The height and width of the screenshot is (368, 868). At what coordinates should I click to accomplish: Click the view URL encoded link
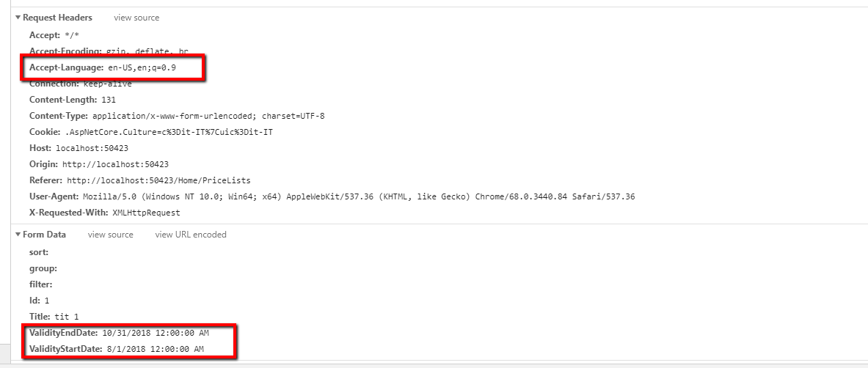191,235
